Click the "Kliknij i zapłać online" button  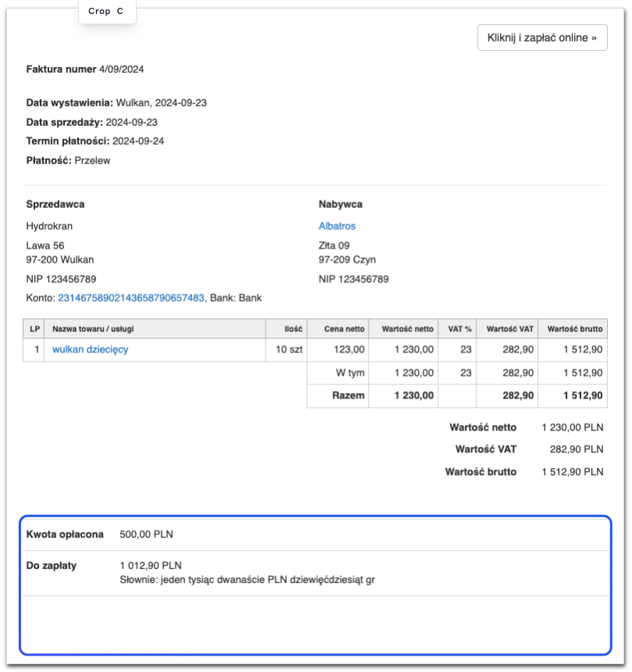coord(542,38)
